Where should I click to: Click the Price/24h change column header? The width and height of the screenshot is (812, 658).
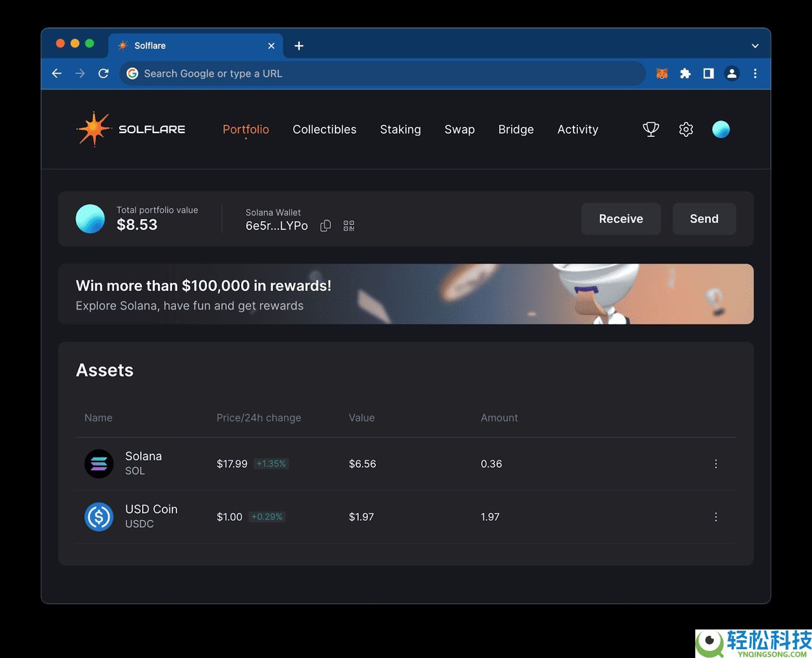pyautogui.click(x=259, y=418)
